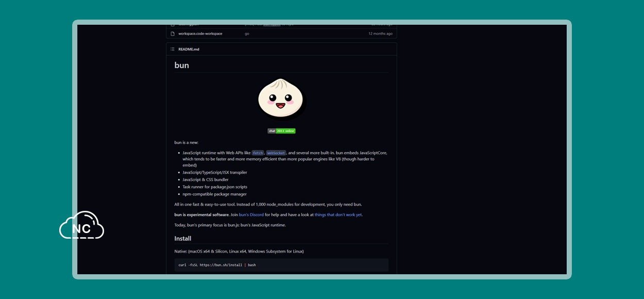Open the chat "2011 online" badge

point(281,131)
